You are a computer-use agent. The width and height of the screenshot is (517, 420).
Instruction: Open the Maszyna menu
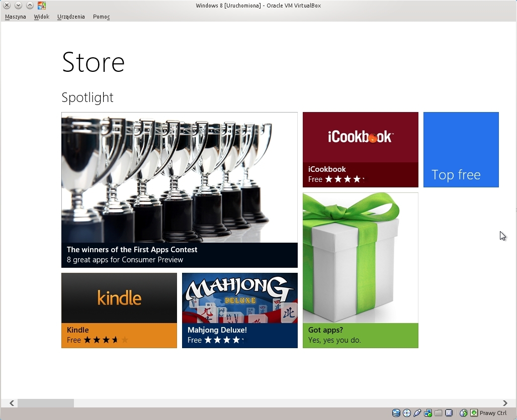point(16,17)
